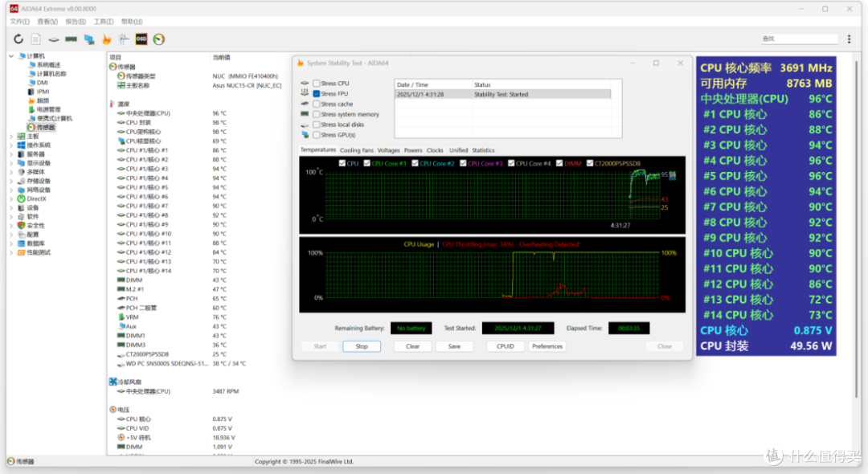The image size is (868, 474).
Task: Collapse the 计算机 tree node
Action: 11,56
